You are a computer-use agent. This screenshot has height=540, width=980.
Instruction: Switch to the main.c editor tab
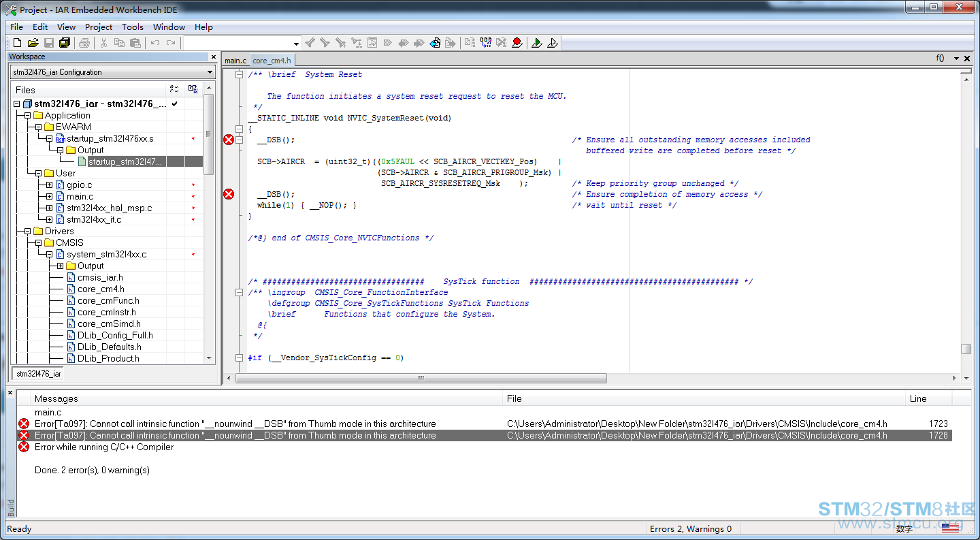point(235,61)
